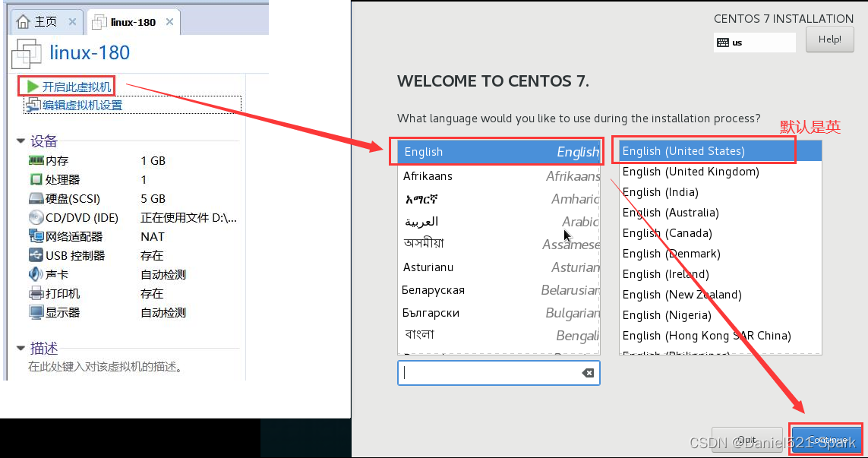This screenshot has width=868, height=458.
Task: Click the us keyboard layout indicator
Action: click(x=754, y=43)
